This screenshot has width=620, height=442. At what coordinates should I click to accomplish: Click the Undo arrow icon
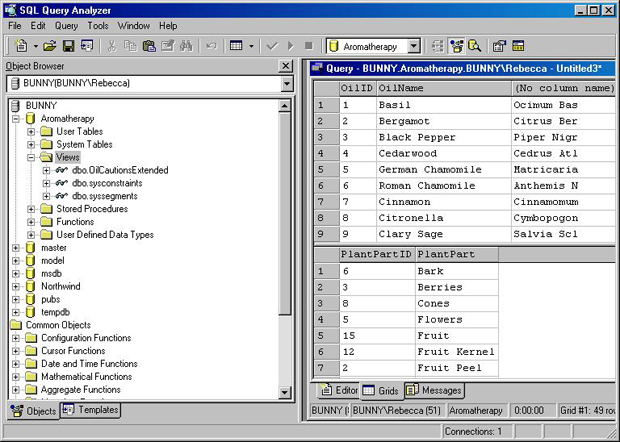[x=211, y=46]
